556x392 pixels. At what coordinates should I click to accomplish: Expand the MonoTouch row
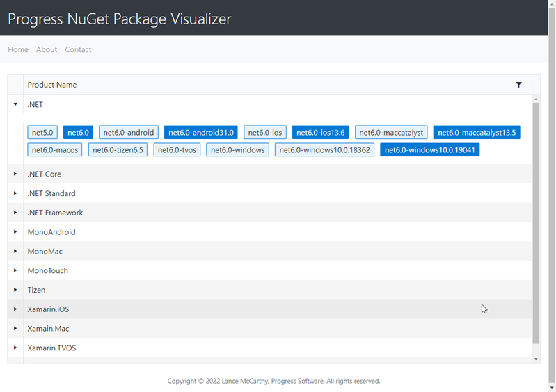(15, 270)
